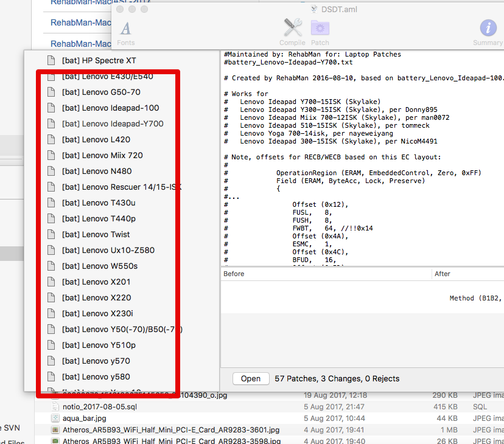Click the Lenovo L420 document icon
The width and height of the screenshot is (504, 444).
[x=51, y=139]
